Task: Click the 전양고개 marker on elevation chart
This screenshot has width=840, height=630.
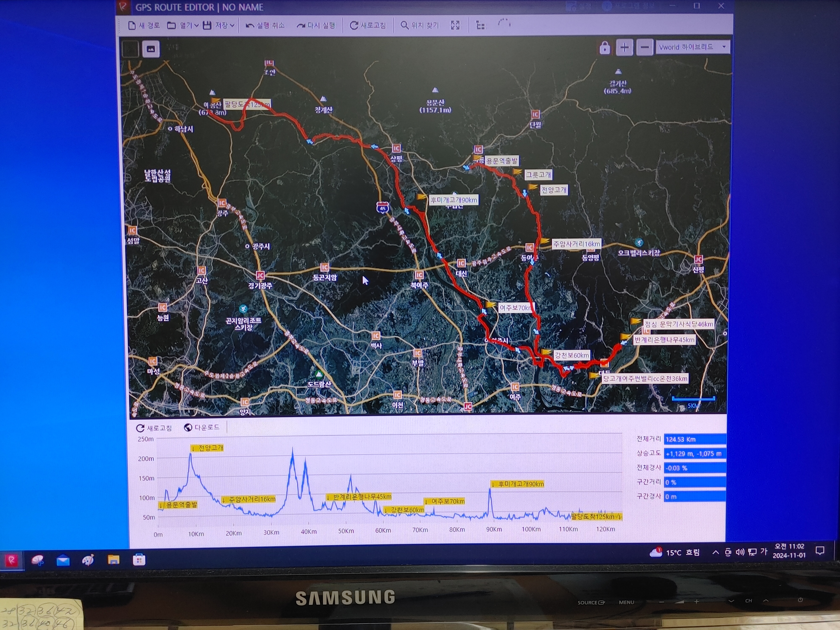Action: 207,448
